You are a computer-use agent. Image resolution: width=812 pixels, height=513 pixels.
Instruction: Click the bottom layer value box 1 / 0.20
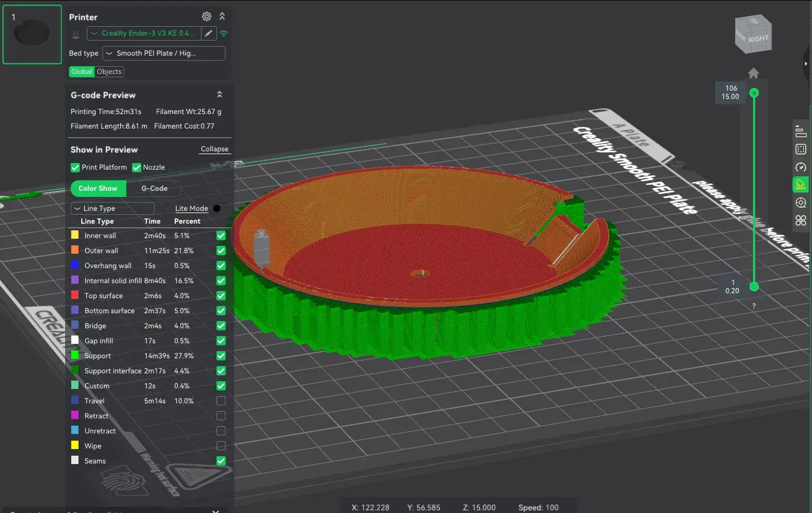732,287
